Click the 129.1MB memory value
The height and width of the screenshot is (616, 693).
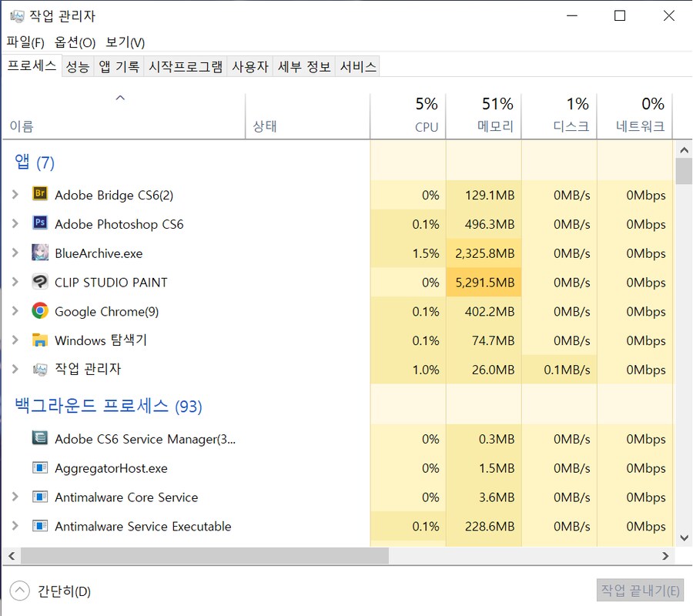[490, 195]
